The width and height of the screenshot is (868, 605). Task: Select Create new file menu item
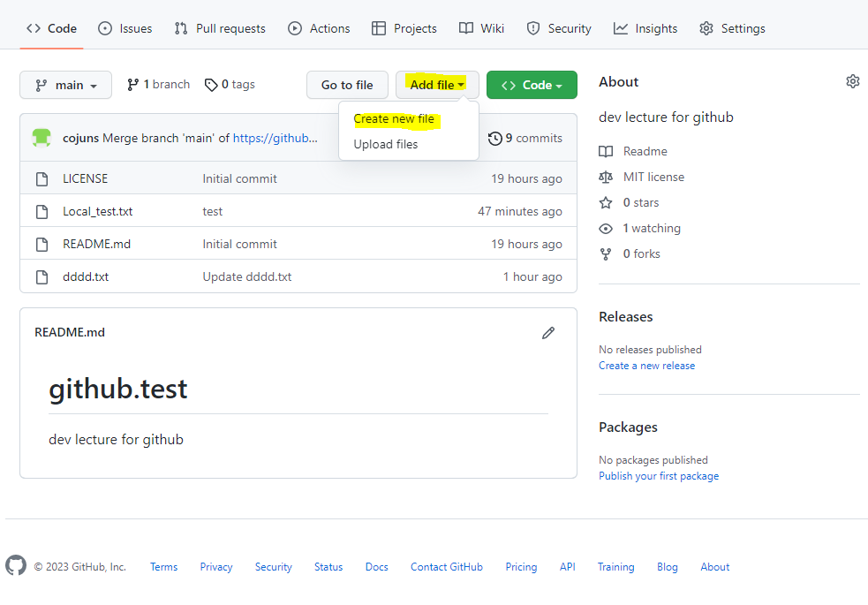point(394,118)
